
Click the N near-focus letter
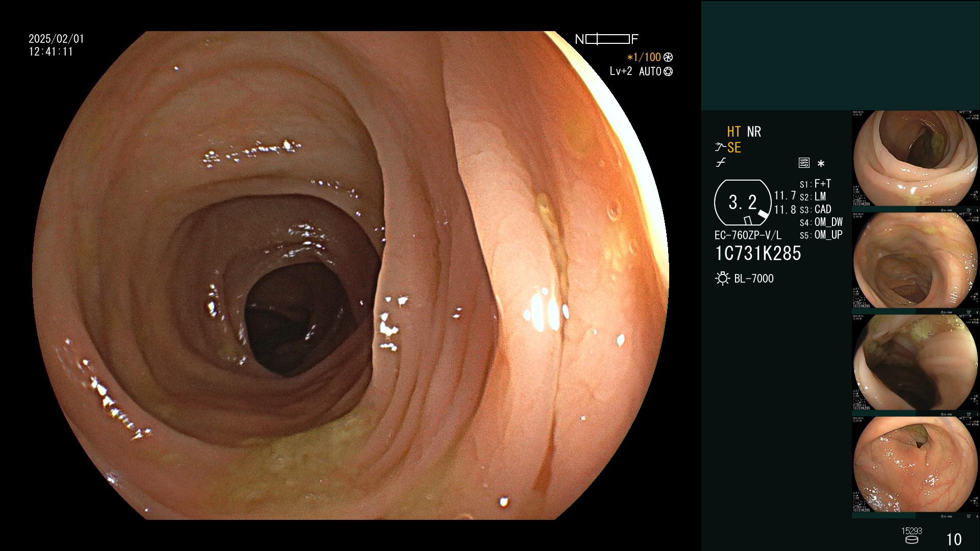click(x=579, y=39)
